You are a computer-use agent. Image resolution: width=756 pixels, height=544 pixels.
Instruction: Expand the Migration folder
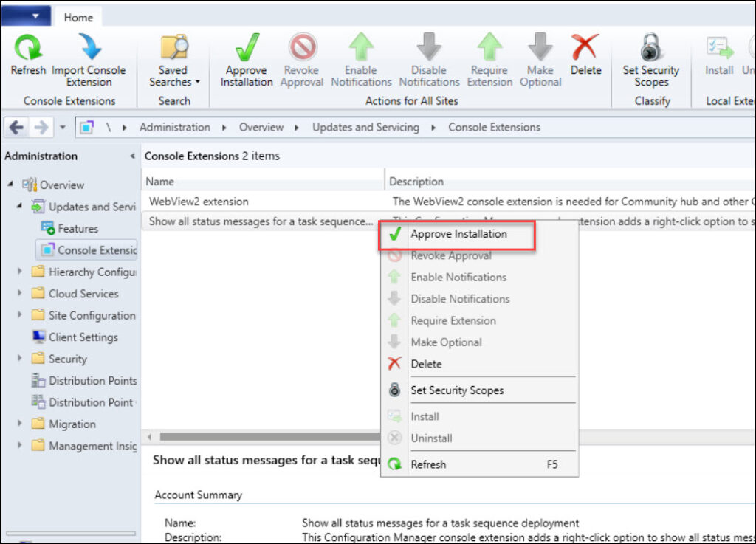[19, 424]
